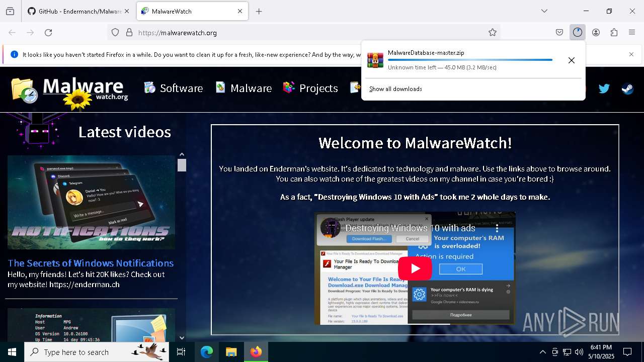Viewport: 644px width, 362px height.
Task: Click the latest videos scroll down arrow
Action: tap(182, 338)
